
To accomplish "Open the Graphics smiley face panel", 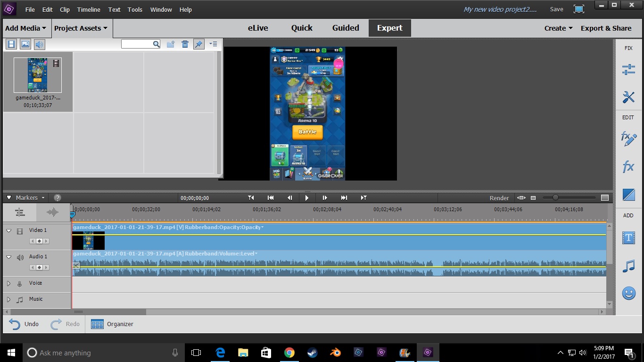I will [628, 293].
